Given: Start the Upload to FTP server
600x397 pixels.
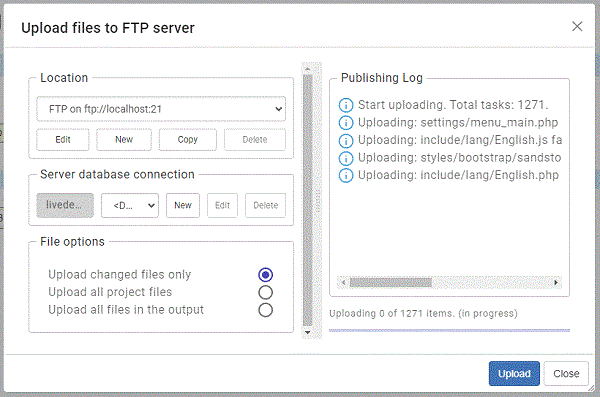Looking at the screenshot, I should pos(514,374).
